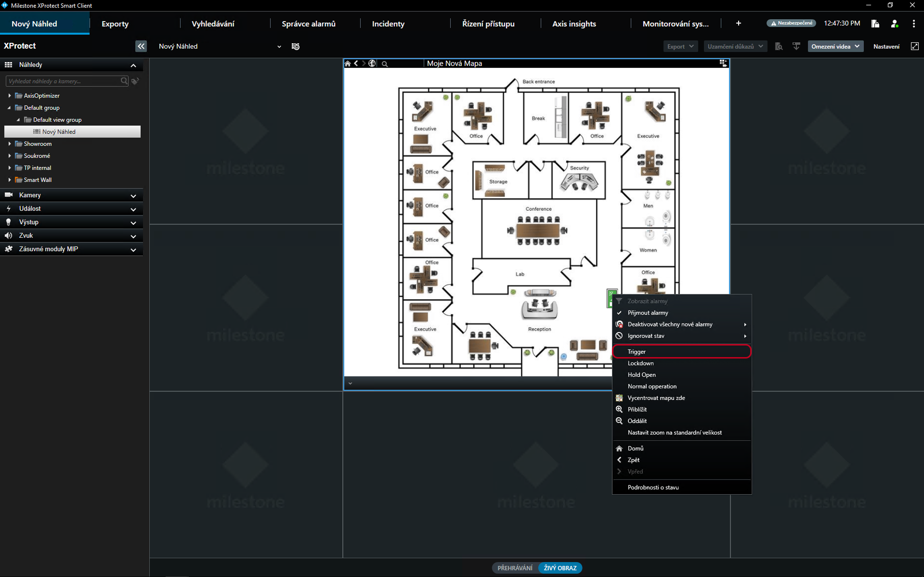Click the search magnifier in views search box
Image resolution: width=924 pixels, height=577 pixels.
(x=124, y=81)
